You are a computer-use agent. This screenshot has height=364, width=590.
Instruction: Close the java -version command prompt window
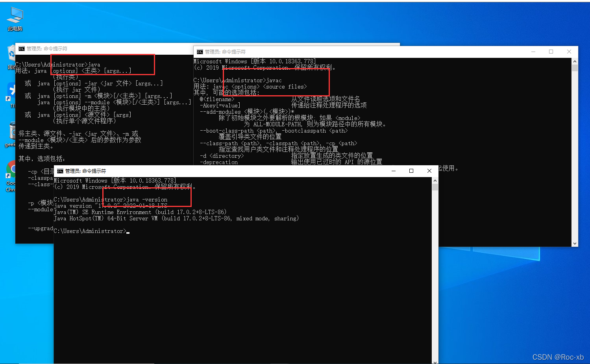[x=429, y=171]
